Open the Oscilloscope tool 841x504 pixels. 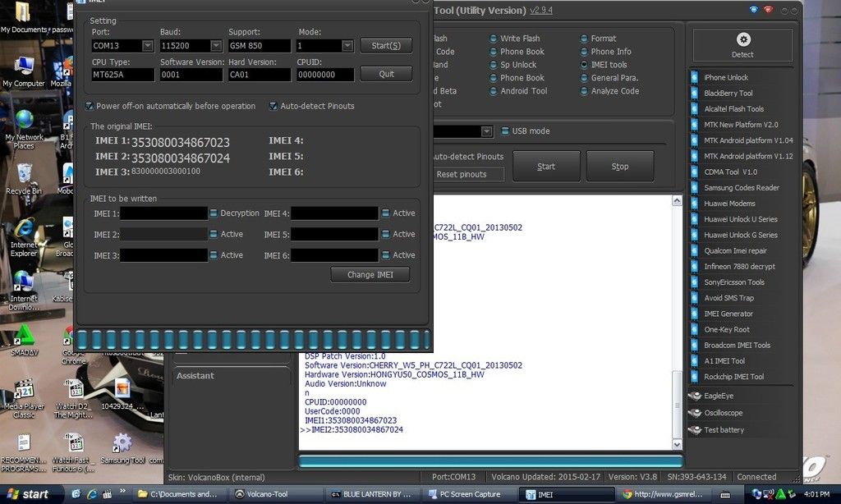point(722,413)
